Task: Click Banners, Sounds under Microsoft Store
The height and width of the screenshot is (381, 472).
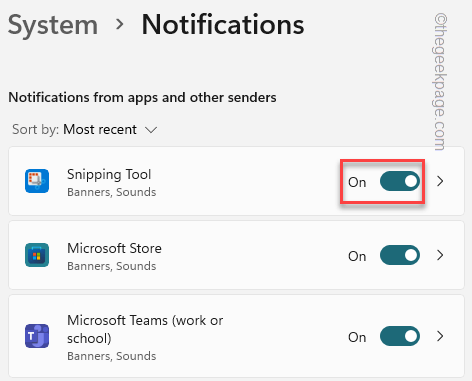Action: click(112, 266)
